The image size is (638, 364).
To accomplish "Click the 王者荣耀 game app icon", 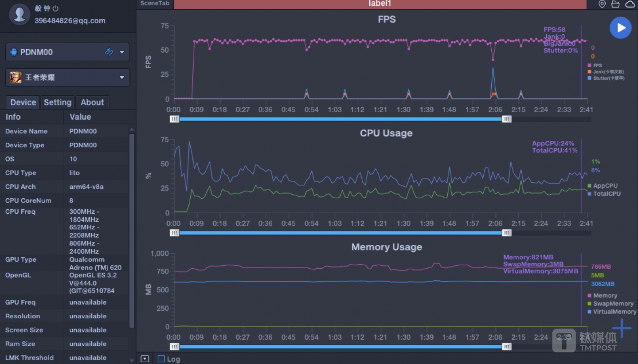I will 16,78.
